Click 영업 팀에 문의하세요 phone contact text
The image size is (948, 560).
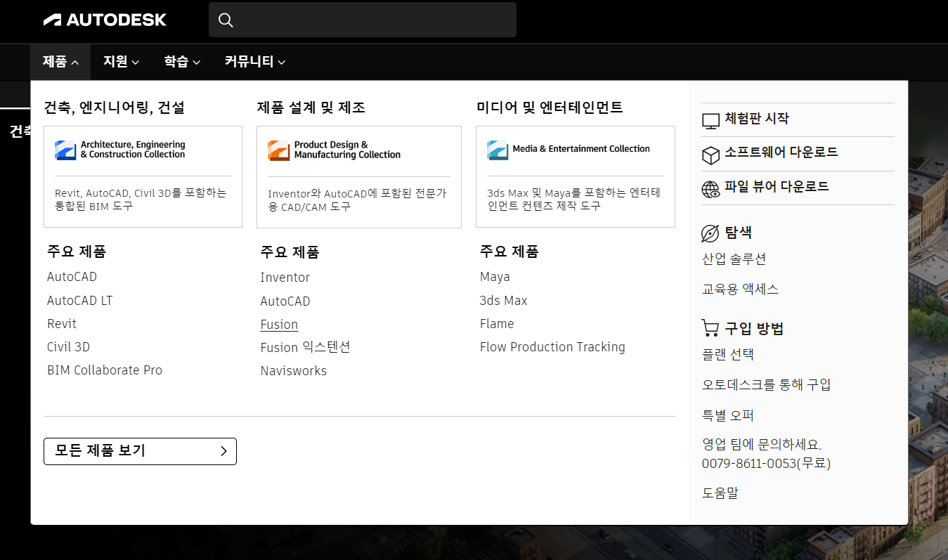click(x=766, y=454)
